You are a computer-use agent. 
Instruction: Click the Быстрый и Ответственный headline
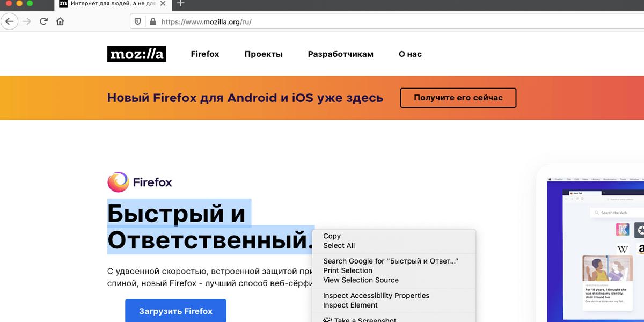[211, 226]
